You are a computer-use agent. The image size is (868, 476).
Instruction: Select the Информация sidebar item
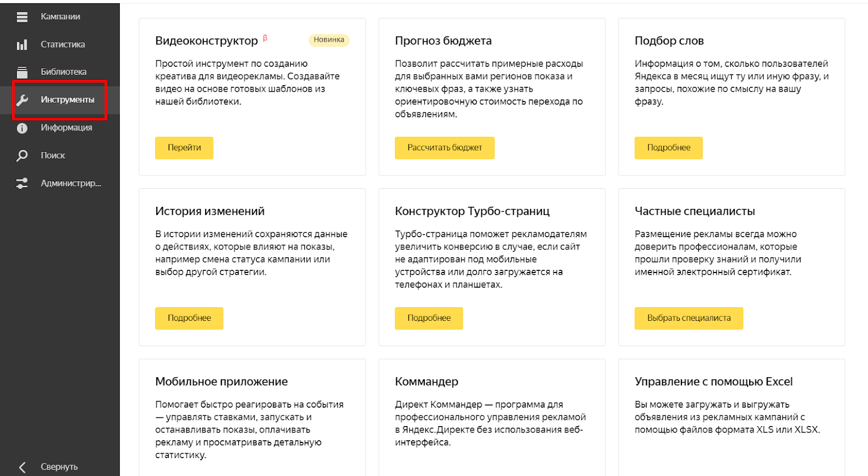[66, 128]
